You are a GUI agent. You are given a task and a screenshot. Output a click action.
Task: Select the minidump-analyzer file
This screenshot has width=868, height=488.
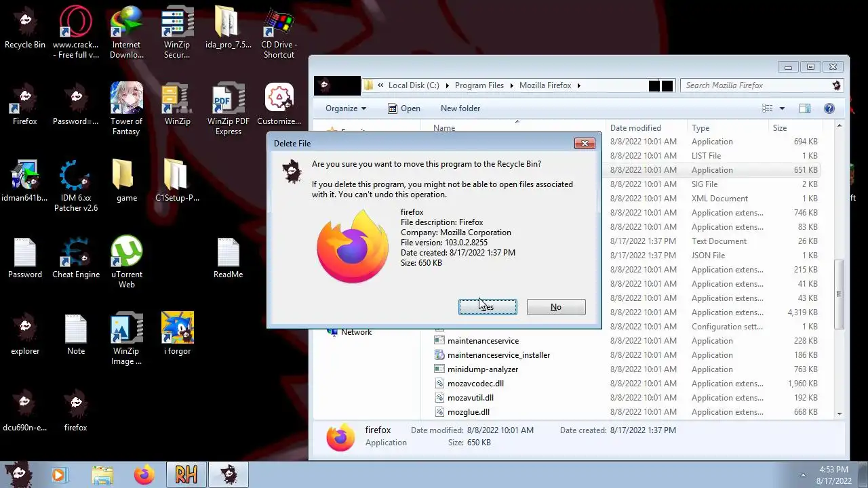[483, 369]
